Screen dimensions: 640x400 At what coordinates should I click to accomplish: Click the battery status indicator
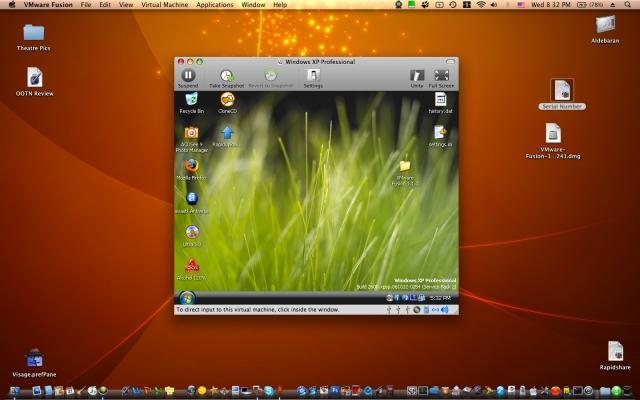590,5
